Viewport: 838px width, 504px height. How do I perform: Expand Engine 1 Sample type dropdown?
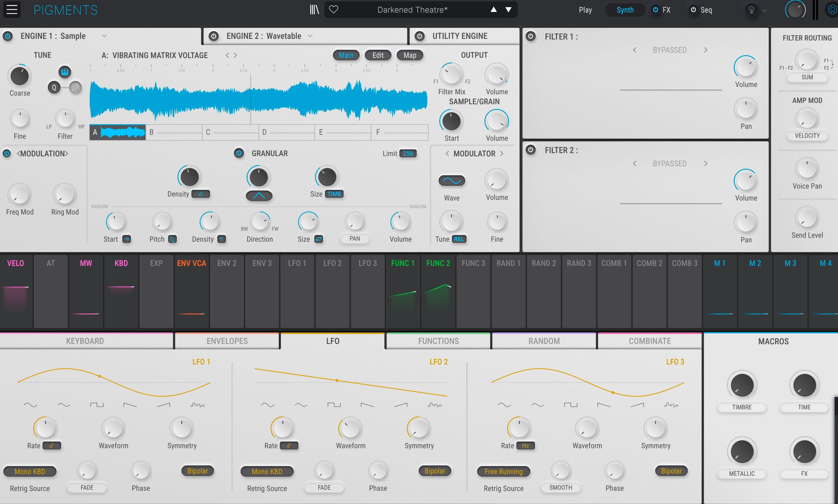point(104,36)
